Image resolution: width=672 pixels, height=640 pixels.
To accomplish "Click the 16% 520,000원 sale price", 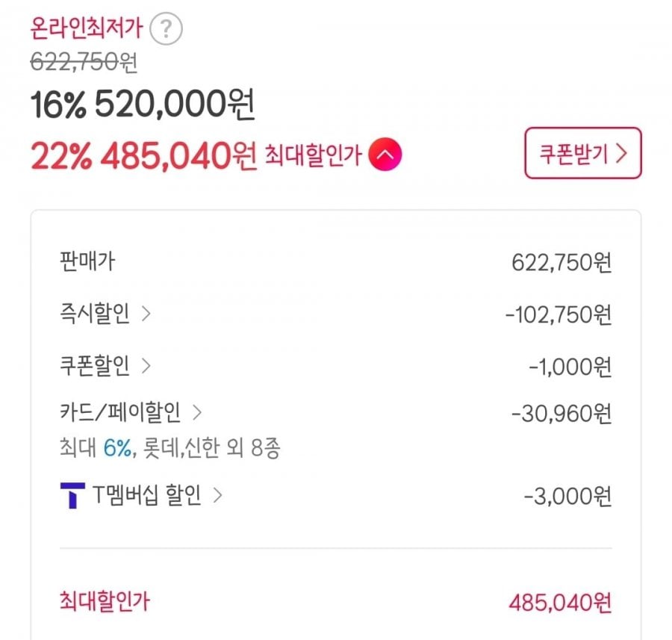I will (143, 107).
